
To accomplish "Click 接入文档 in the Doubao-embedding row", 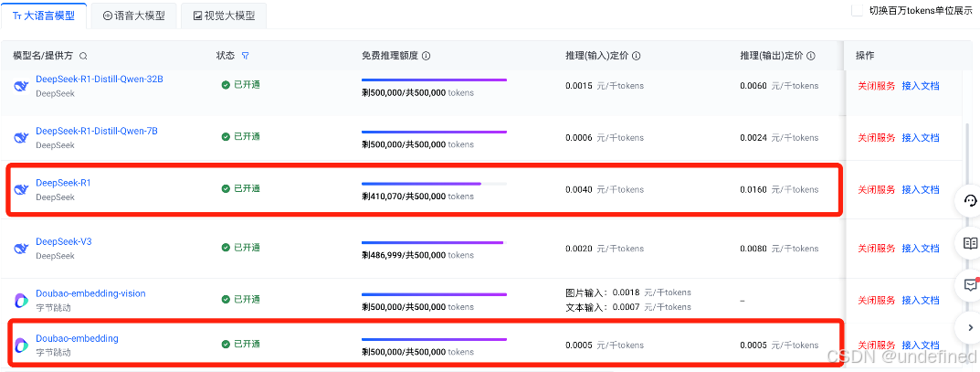I will [920, 345].
